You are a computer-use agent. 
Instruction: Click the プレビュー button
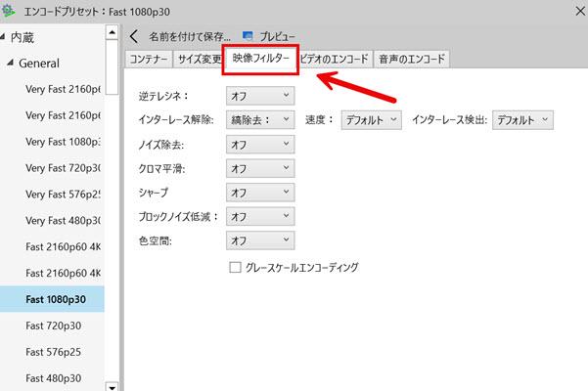click(x=276, y=37)
